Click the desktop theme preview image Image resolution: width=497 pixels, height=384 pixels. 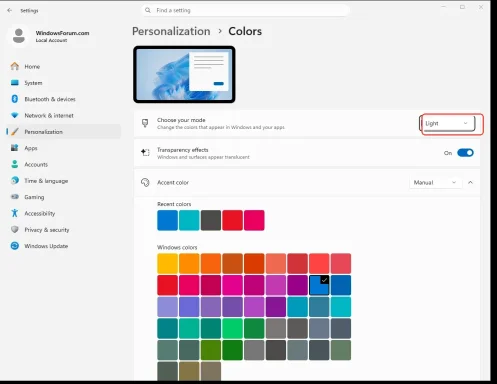[x=184, y=74]
